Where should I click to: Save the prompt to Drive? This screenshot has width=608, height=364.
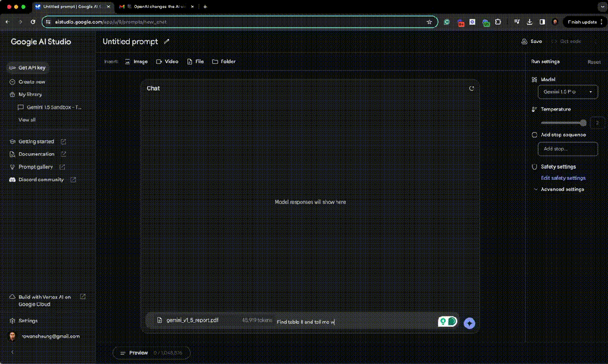[x=531, y=42]
